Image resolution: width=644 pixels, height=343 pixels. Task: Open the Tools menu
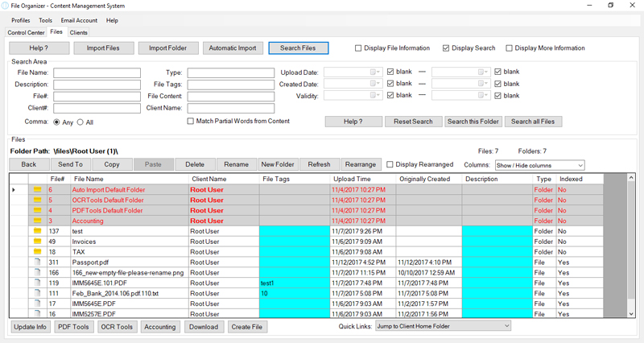(46, 20)
